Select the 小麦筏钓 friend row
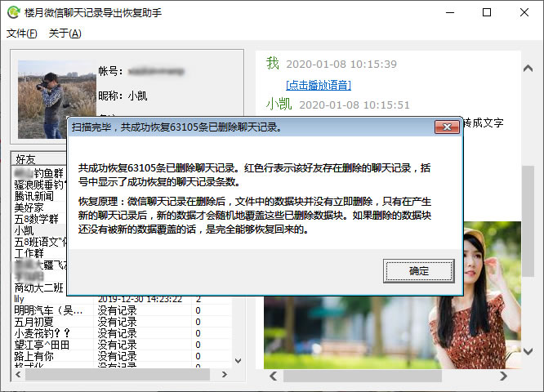 (x=123, y=333)
